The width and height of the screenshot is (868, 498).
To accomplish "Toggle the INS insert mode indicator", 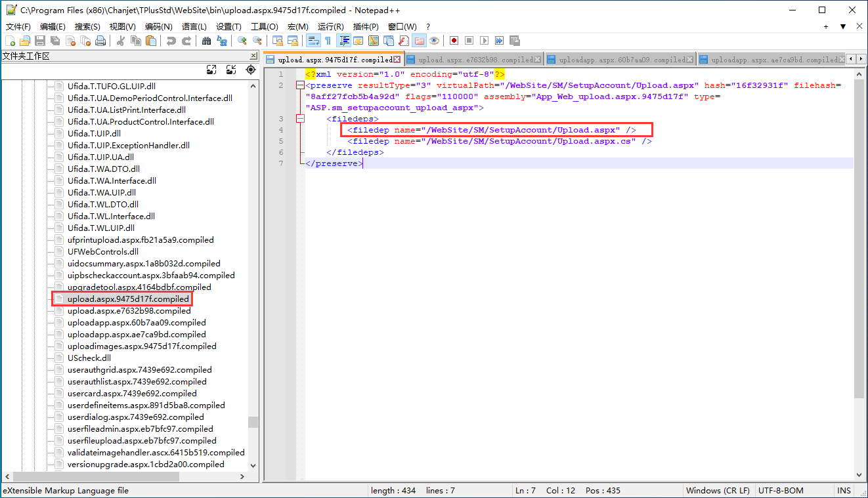I will (x=844, y=490).
